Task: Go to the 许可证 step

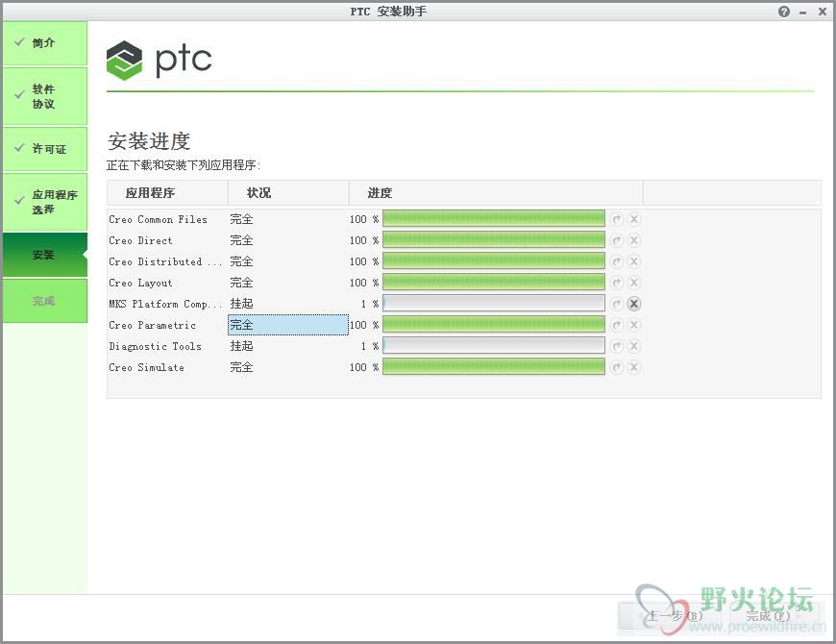Action: pyautogui.click(x=45, y=149)
